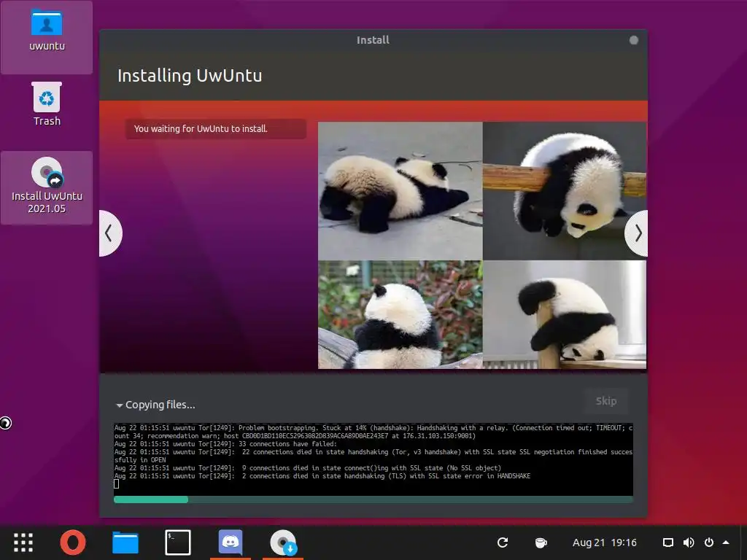Click the round spinner icon at left screen edge
Viewport: 747px width, 560px height.
[x=5, y=423]
